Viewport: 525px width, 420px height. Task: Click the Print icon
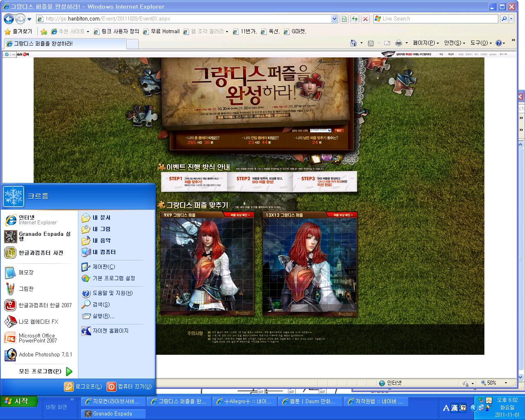click(x=398, y=43)
